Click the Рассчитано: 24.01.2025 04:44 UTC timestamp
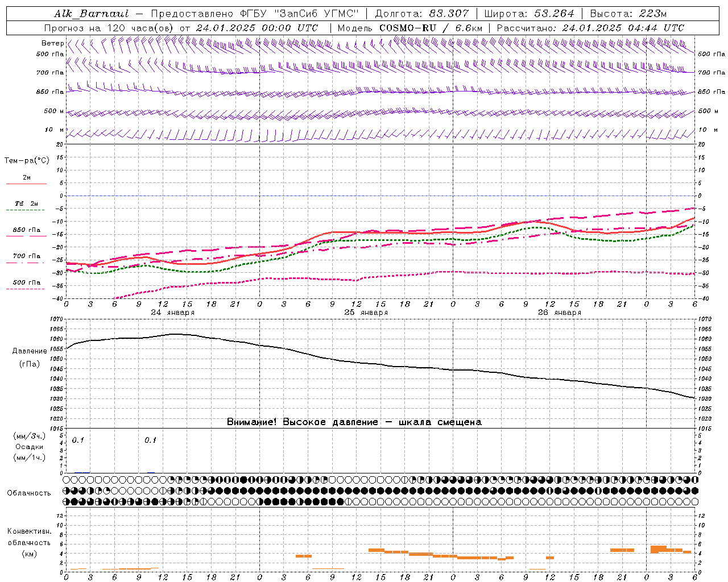The height and width of the screenshot is (582, 728). click(590, 28)
